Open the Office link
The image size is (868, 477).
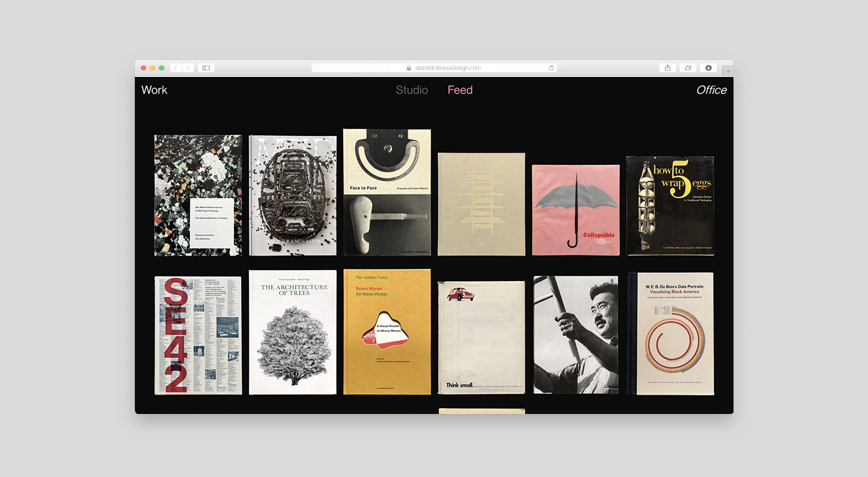(x=711, y=90)
